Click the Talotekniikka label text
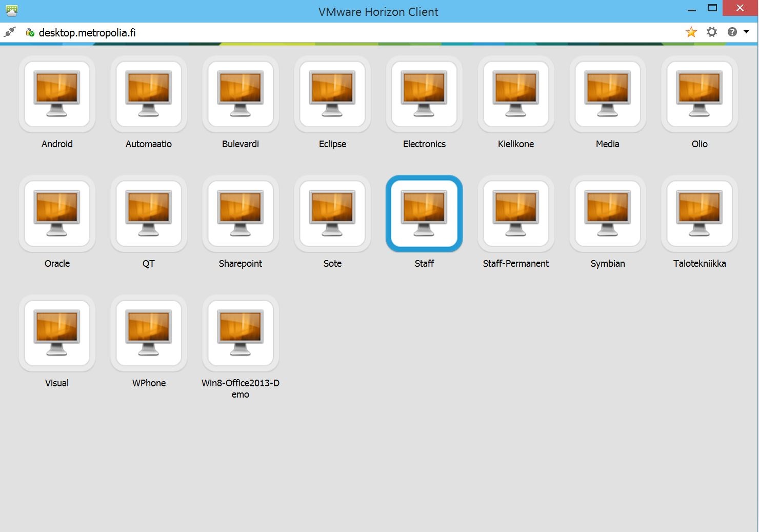The image size is (759, 532). 700,264
